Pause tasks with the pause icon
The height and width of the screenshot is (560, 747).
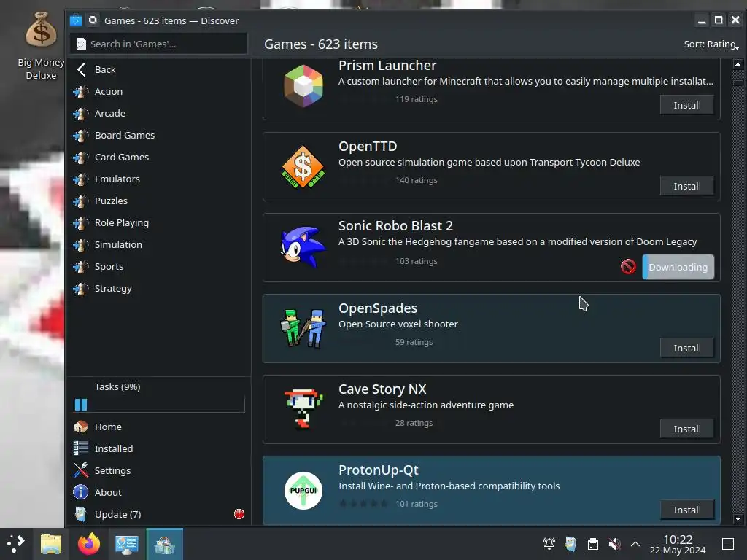81,405
